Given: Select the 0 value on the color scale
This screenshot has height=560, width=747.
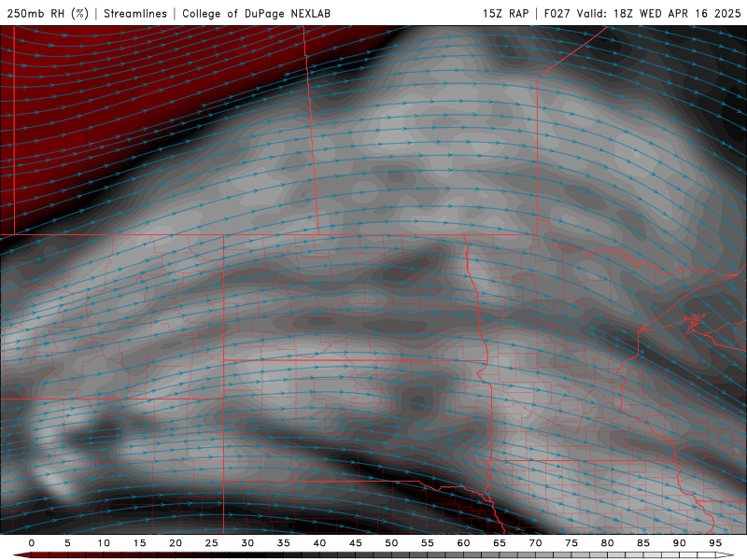Looking at the screenshot, I should coord(32,543).
